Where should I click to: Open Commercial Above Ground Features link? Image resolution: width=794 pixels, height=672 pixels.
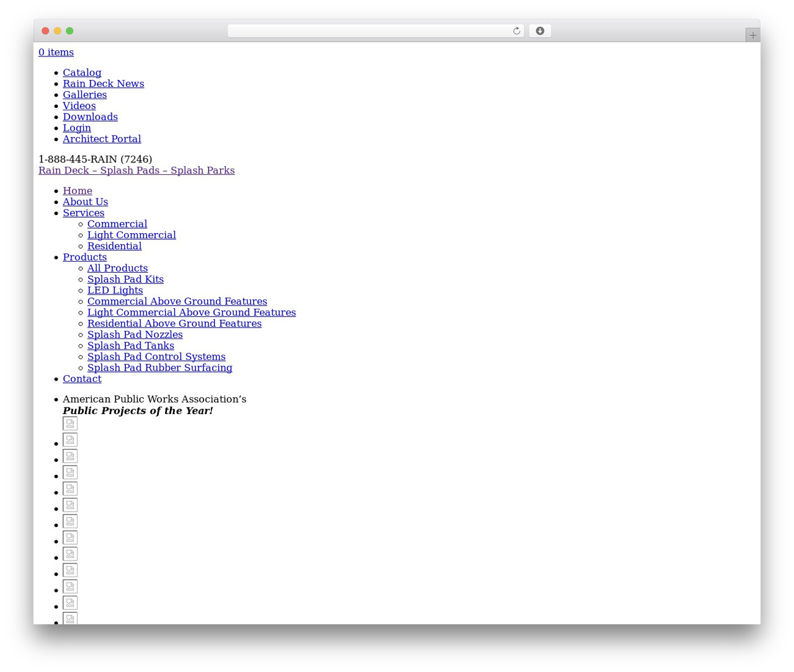click(177, 302)
